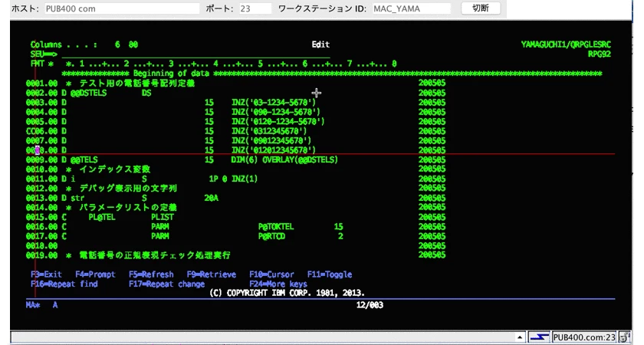Click the computer icon in status bar corner
The height and width of the screenshot is (345, 644).
(625, 337)
